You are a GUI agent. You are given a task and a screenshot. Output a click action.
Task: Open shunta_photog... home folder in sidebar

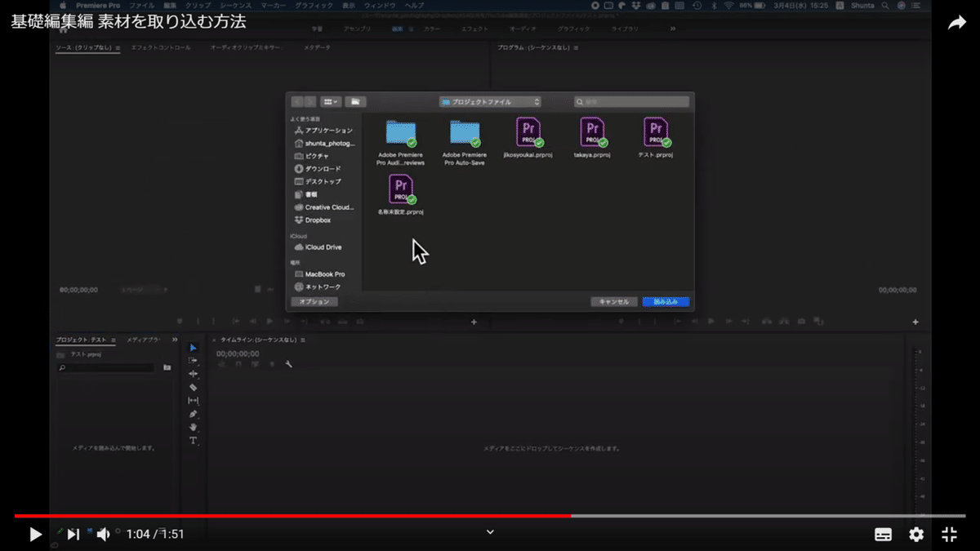click(x=324, y=143)
